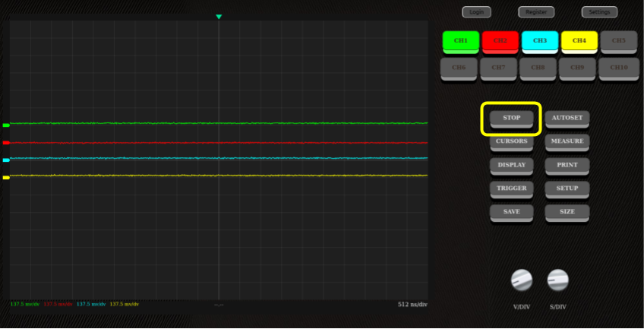Click the PRINT button

point(567,166)
